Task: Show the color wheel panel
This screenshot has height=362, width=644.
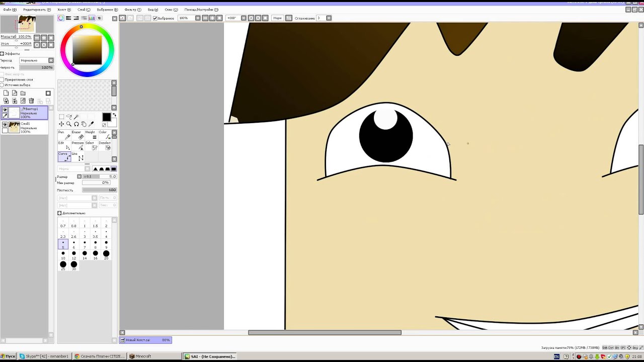Action: tap(61, 18)
